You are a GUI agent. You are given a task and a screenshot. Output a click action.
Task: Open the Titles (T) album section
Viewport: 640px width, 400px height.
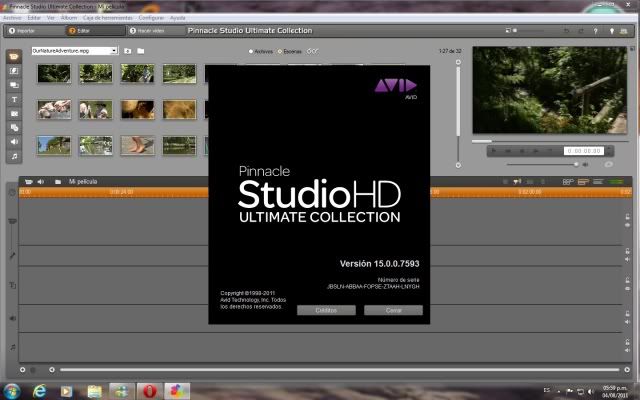click(x=15, y=100)
